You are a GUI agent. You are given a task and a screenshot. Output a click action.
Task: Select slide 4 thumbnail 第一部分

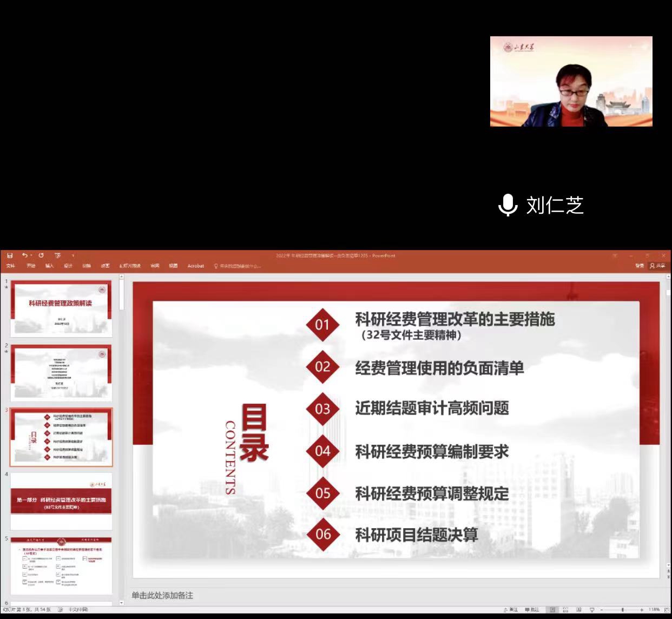61,502
